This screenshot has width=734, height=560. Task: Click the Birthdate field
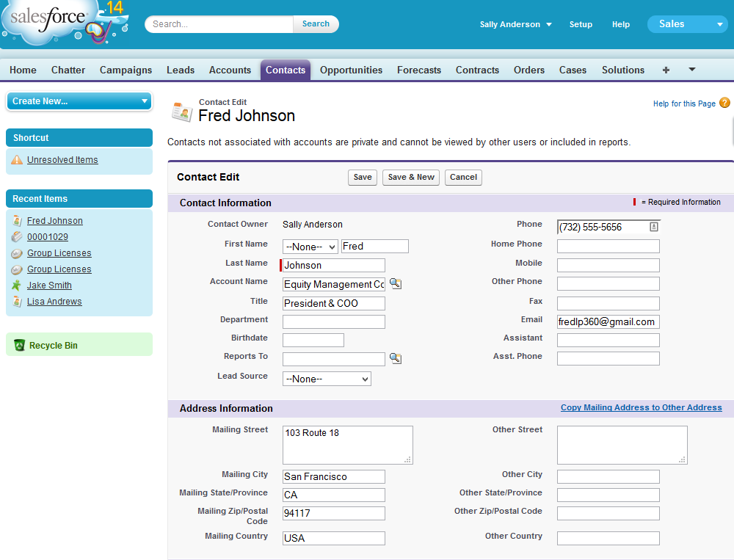click(313, 340)
